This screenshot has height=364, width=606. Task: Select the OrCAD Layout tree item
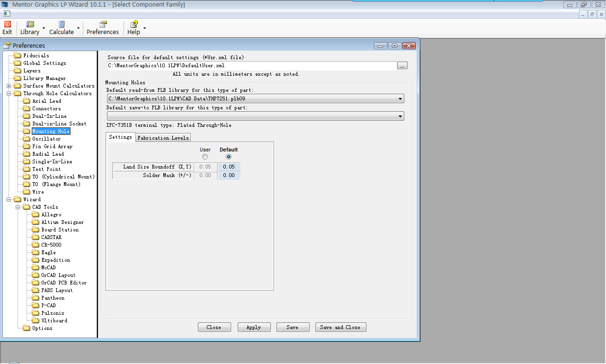pos(58,275)
